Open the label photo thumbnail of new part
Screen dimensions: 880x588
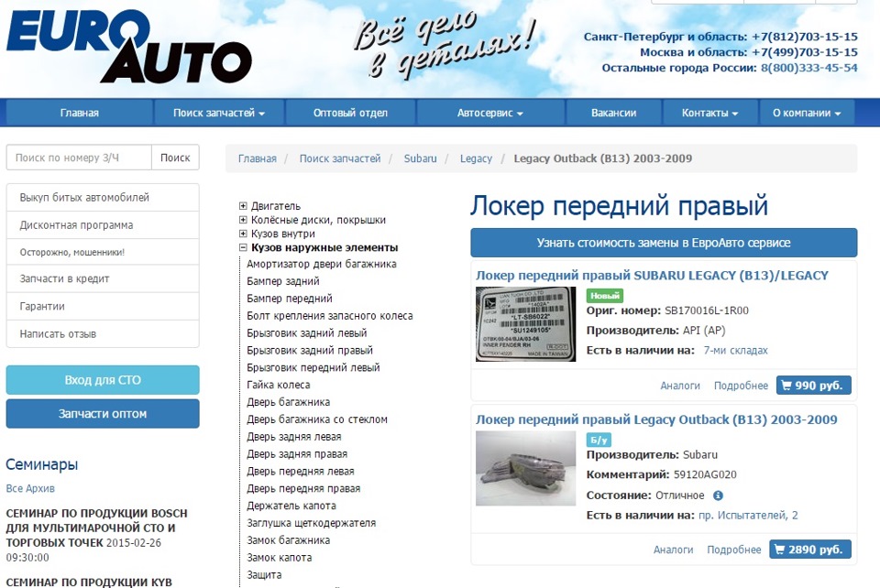pos(526,324)
